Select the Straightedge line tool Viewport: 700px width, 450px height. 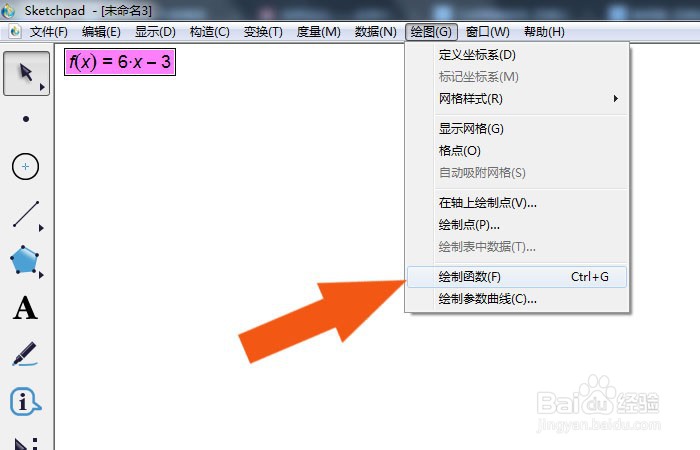click(x=26, y=214)
